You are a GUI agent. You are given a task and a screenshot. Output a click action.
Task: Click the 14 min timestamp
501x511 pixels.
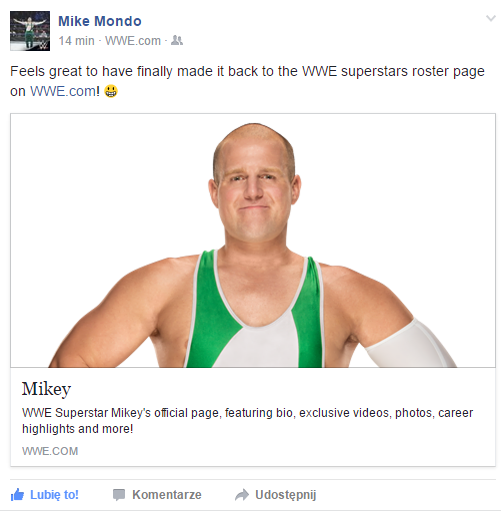[76, 41]
